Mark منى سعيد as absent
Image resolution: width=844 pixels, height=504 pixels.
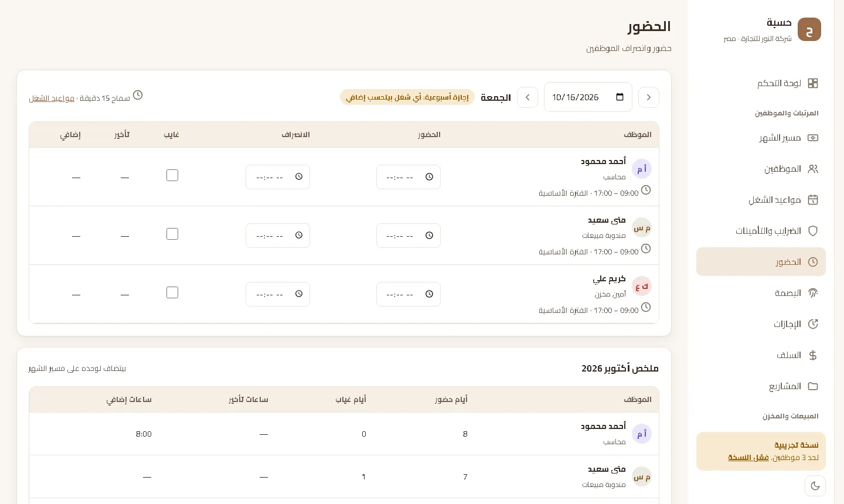[x=172, y=234]
